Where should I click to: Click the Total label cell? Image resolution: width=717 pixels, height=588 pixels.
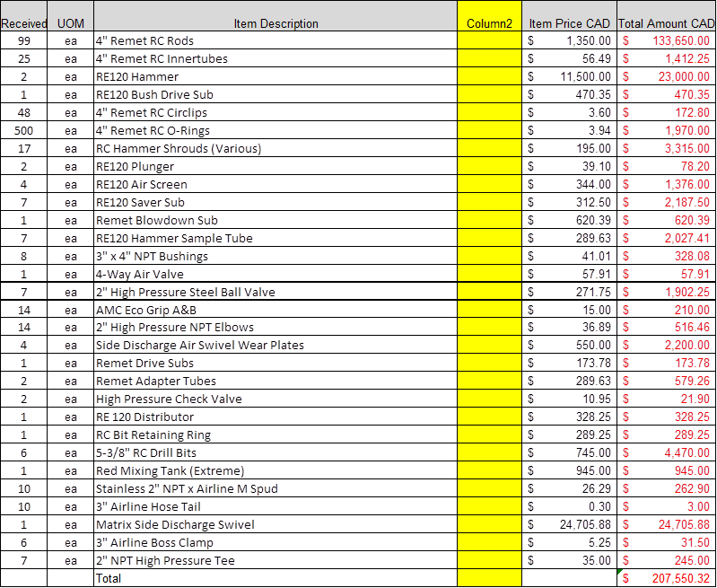[x=275, y=578]
